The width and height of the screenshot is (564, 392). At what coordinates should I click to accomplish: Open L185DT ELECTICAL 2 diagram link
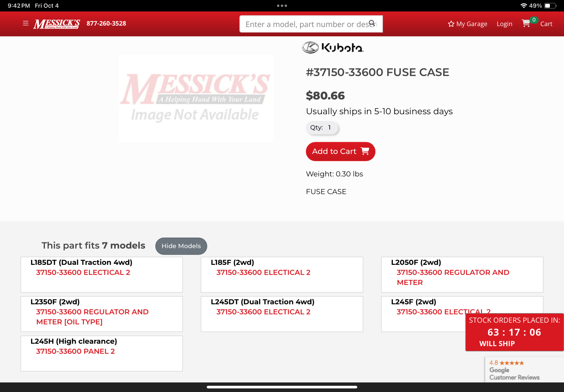coord(83,273)
